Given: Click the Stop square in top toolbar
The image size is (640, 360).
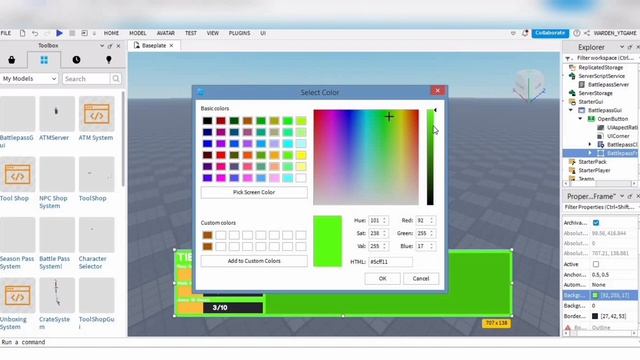Looking at the screenshot, I should (x=72, y=33).
